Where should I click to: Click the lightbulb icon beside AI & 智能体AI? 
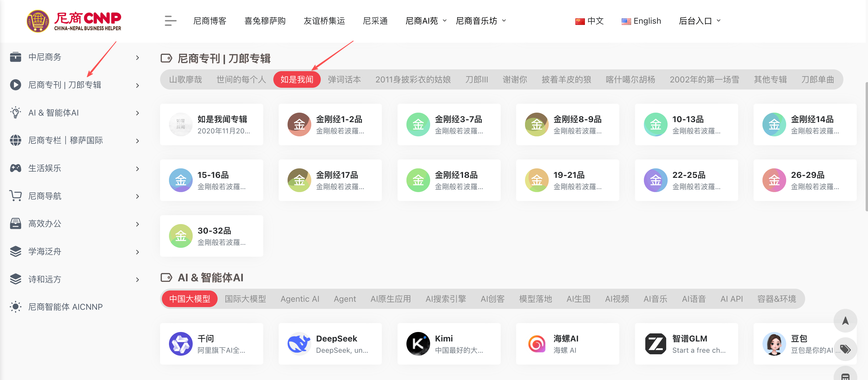(15, 113)
